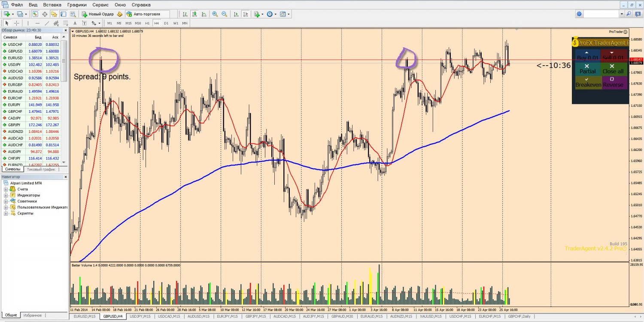Expand the Индикаторы tree node
The height and width of the screenshot is (322, 644).
[x=6, y=195]
